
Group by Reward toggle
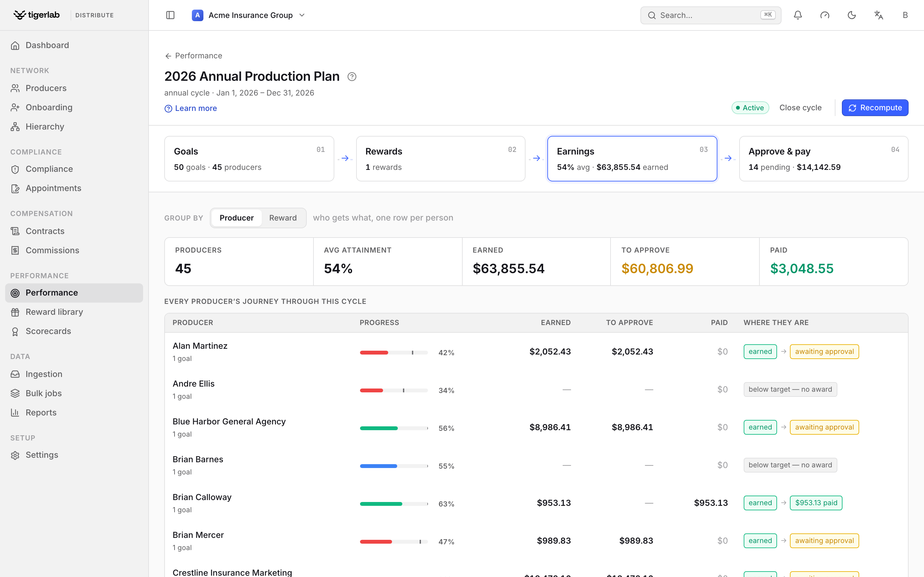click(x=283, y=218)
